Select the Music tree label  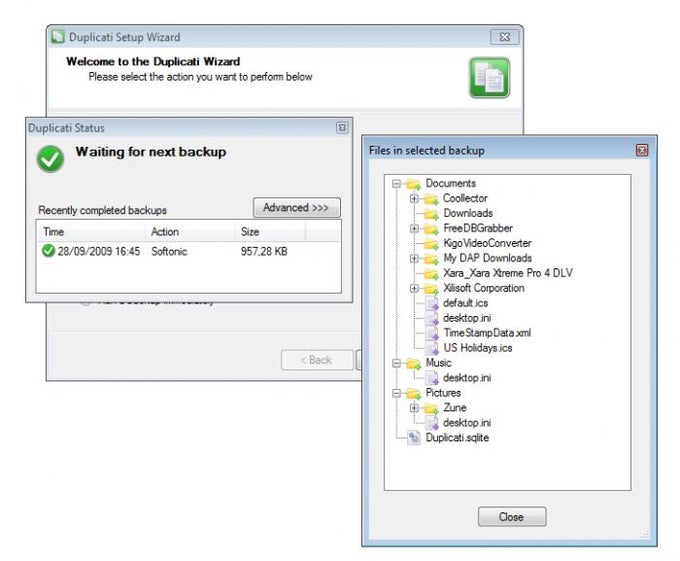pos(438,363)
